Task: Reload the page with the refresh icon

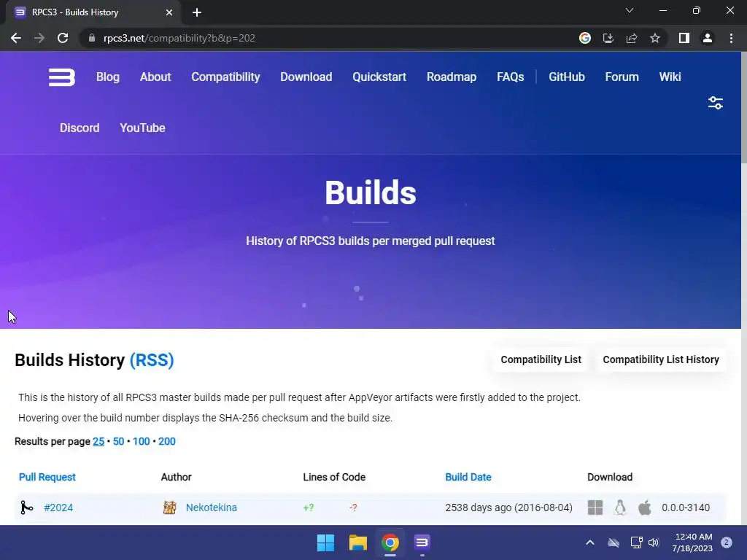Action: pyautogui.click(x=63, y=38)
